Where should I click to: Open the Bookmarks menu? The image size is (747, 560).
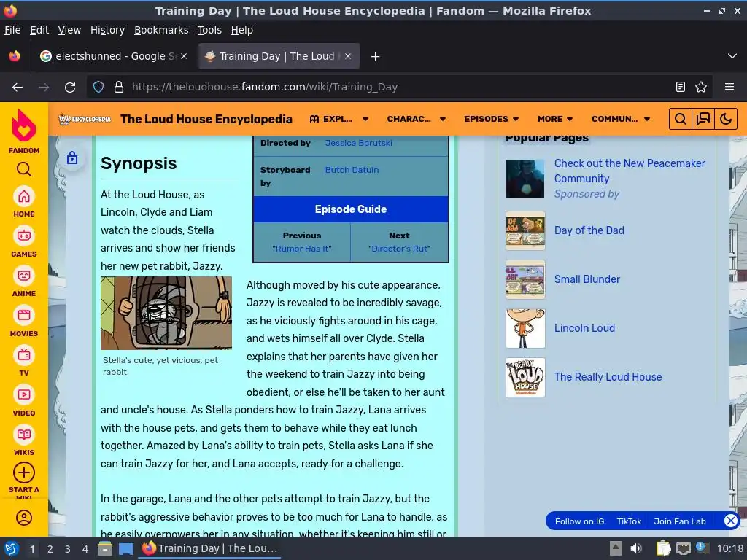161,30
